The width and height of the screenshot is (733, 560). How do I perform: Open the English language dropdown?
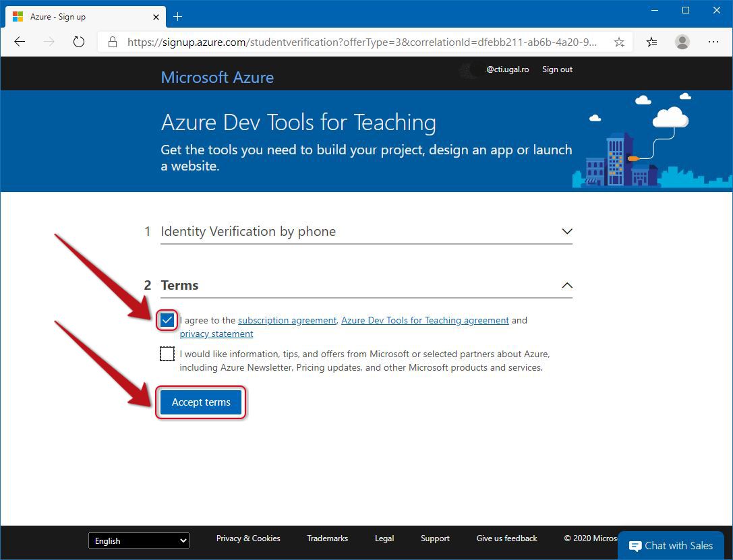(x=139, y=541)
